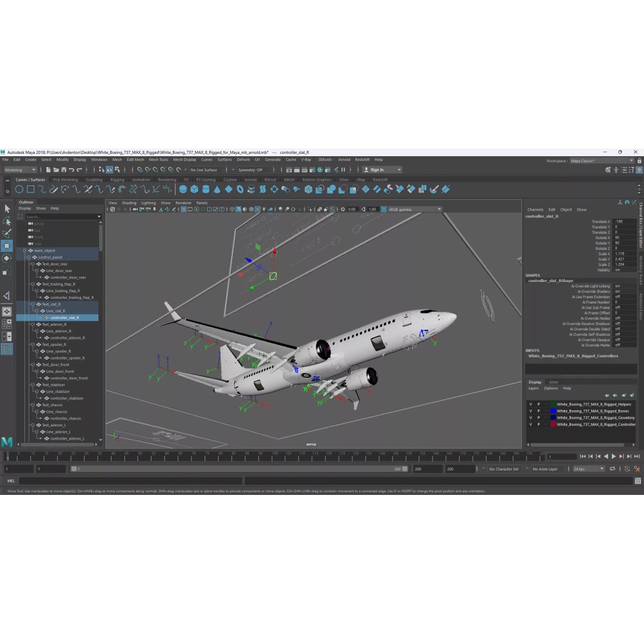This screenshot has height=644, width=644.
Task: Open the viewport Shading menu
Action: click(x=129, y=203)
